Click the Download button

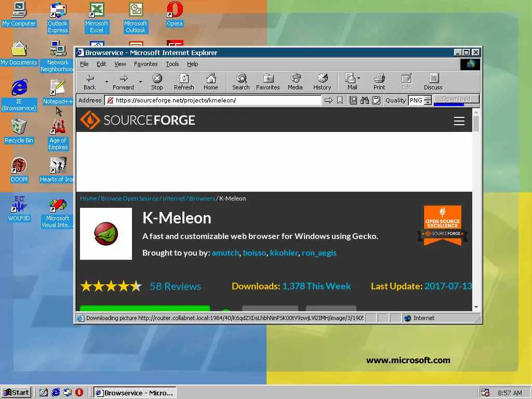point(456,99)
